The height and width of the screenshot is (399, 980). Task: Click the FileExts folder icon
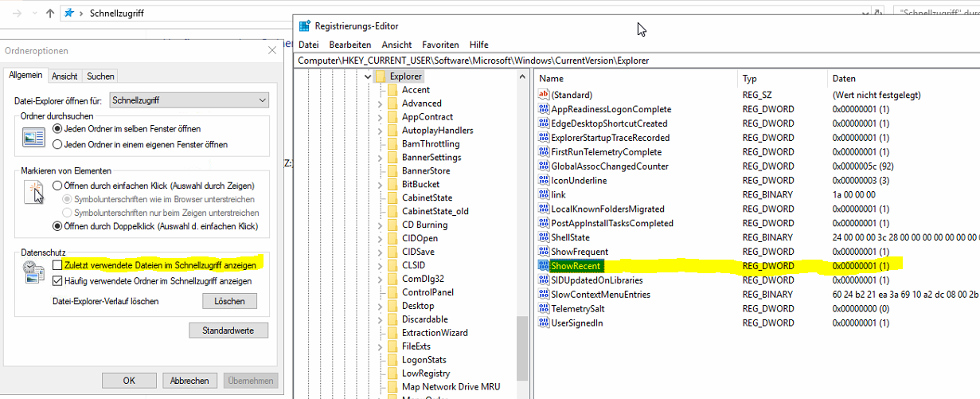392,346
